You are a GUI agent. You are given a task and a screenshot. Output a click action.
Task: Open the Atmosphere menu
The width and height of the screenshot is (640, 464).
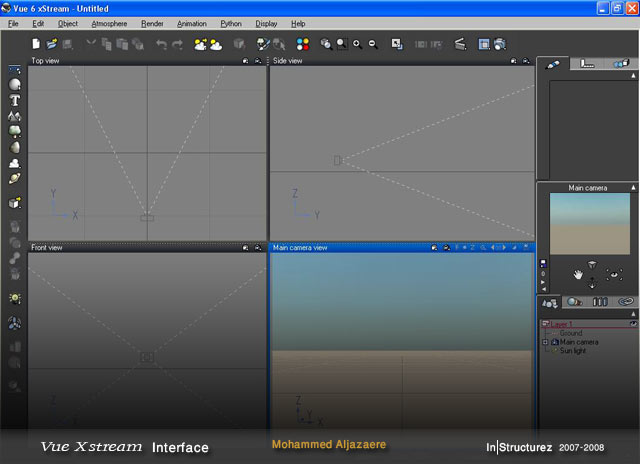[x=109, y=24]
